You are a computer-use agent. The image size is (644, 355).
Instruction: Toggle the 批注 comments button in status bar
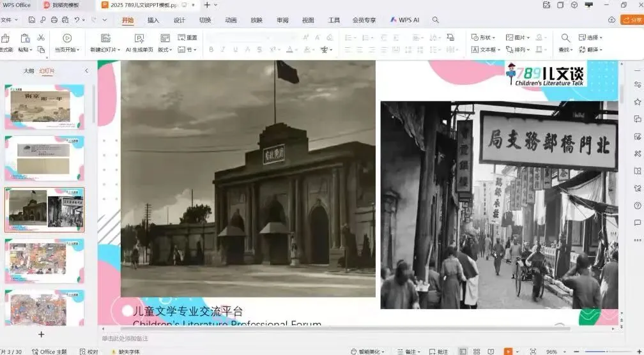439,351
